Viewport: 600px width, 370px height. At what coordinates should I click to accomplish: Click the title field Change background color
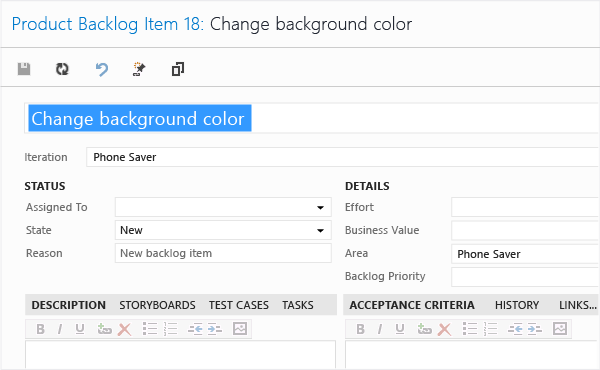(x=312, y=118)
